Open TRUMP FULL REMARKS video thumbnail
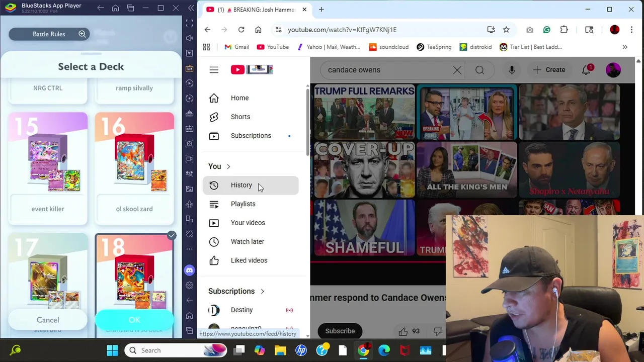This screenshot has width=644, height=362. click(364, 112)
